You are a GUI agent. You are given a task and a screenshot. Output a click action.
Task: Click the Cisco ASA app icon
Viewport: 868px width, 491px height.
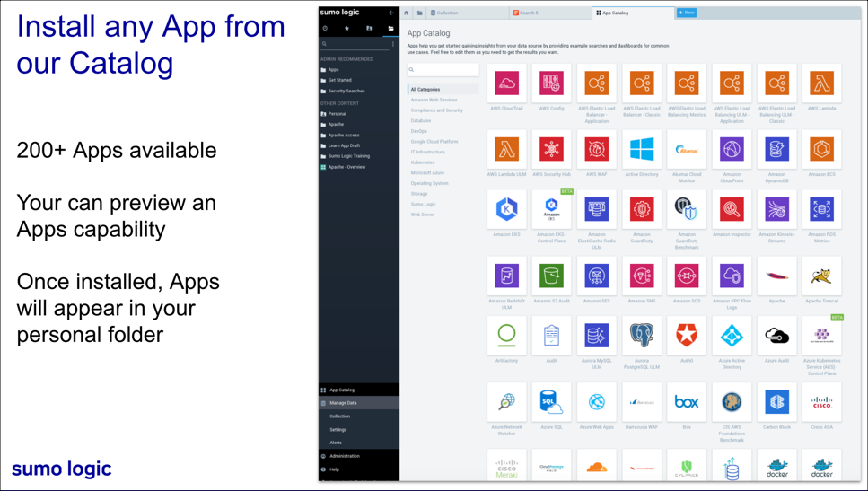tap(821, 402)
